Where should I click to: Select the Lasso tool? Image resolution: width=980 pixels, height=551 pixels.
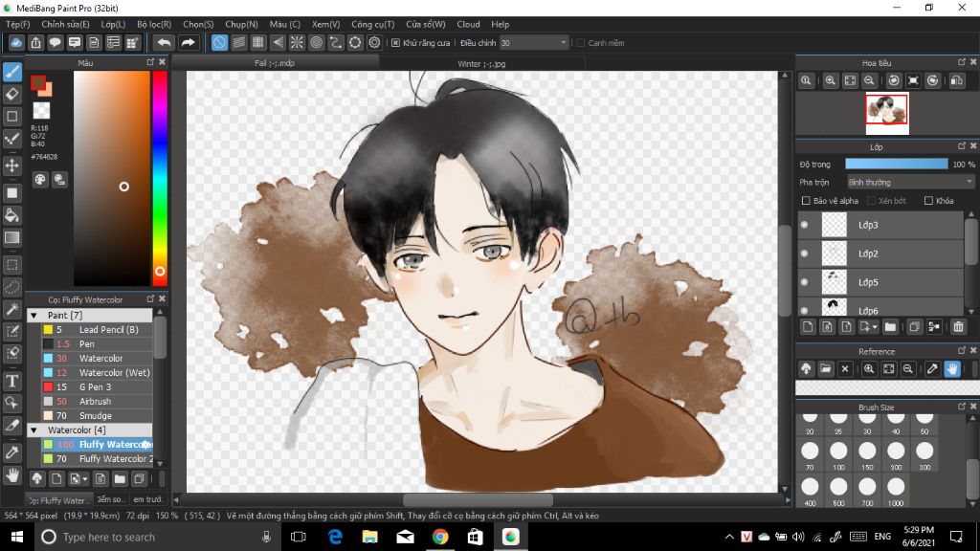point(11,287)
